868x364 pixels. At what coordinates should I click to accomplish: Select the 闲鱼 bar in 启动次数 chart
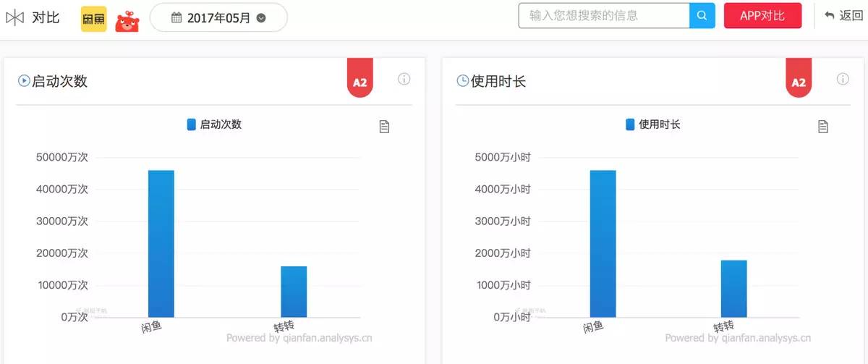click(161, 244)
